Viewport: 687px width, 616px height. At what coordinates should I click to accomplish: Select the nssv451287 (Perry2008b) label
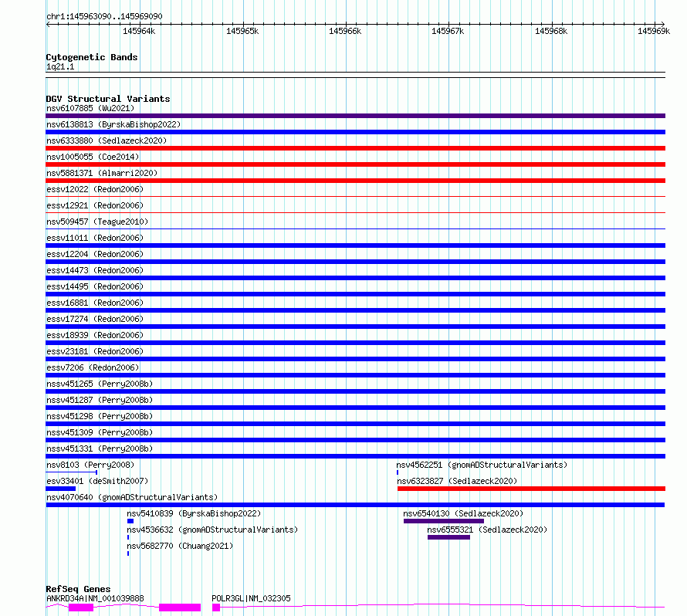100,400
